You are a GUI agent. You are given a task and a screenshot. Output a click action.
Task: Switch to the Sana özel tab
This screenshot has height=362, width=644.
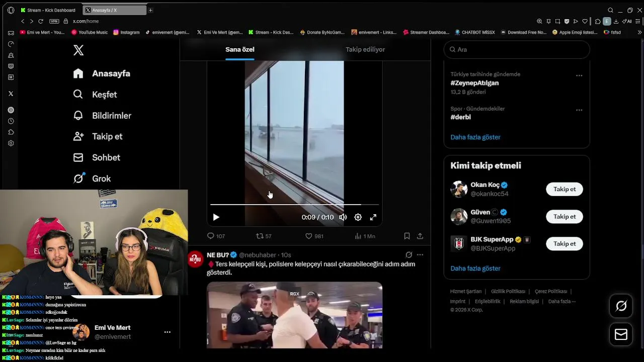click(x=240, y=49)
